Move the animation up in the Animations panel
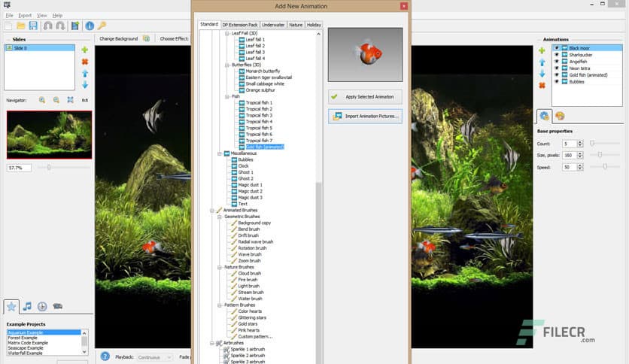 coord(542,62)
